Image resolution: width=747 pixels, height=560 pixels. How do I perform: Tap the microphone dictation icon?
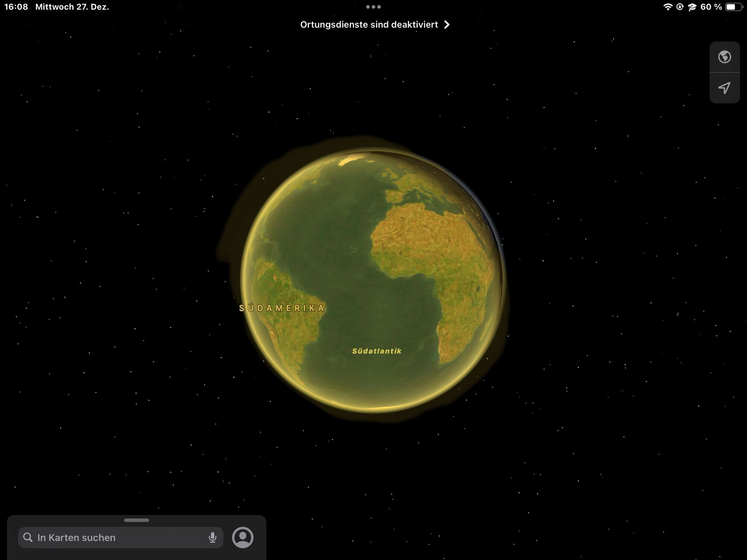[x=212, y=537]
